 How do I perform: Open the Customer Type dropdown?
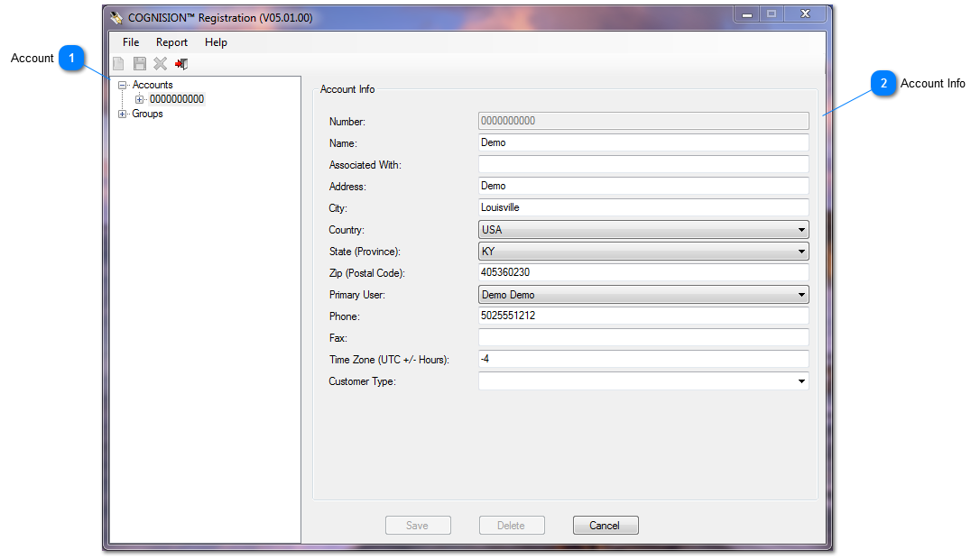click(801, 381)
